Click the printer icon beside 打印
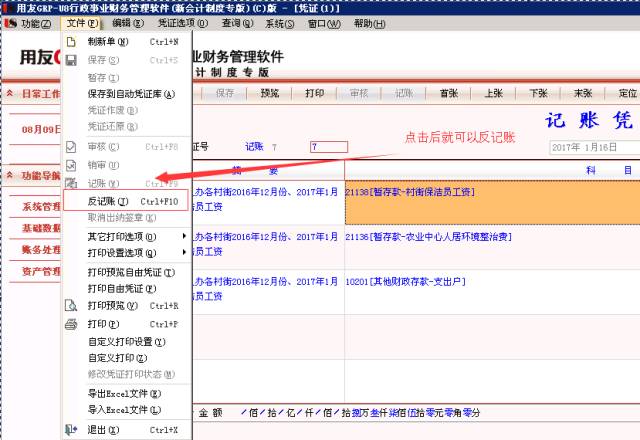This screenshot has height=440, width=640. [70, 324]
